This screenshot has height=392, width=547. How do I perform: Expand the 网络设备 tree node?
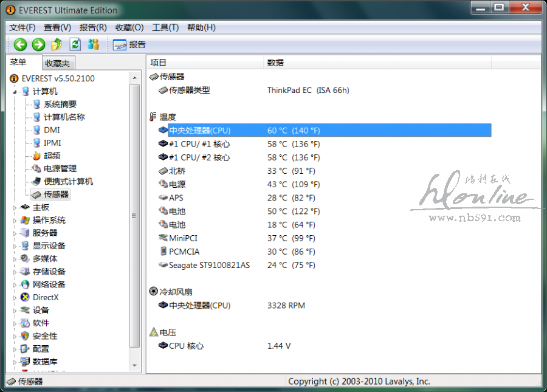(15, 285)
